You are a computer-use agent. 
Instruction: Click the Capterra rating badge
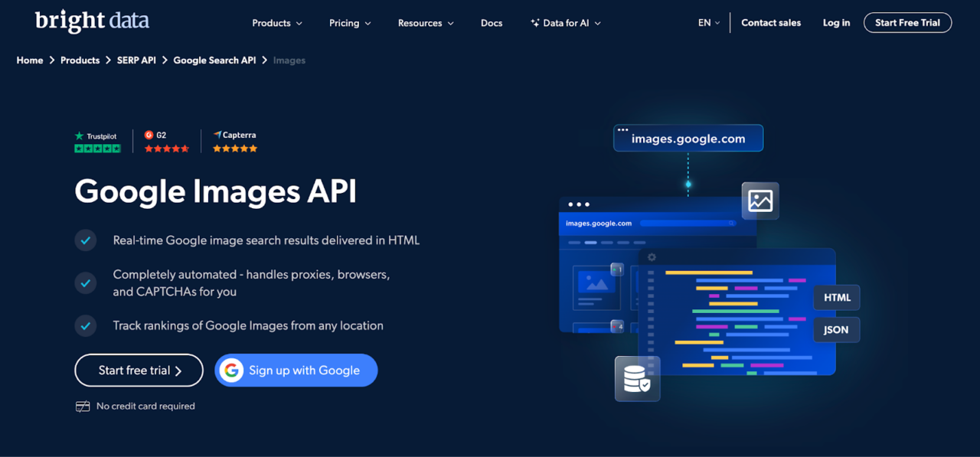[235, 142]
